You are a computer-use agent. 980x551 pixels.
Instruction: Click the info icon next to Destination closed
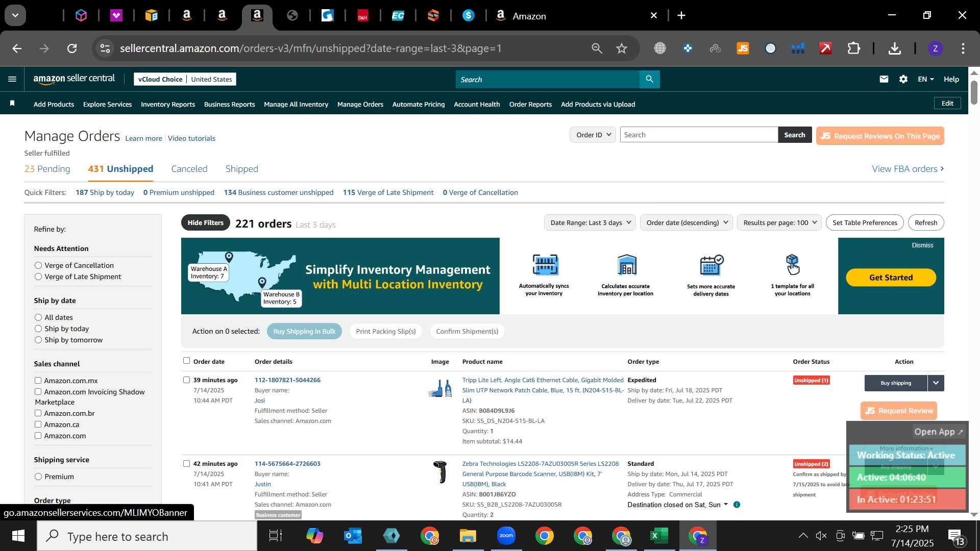pyautogui.click(x=737, y=505)
